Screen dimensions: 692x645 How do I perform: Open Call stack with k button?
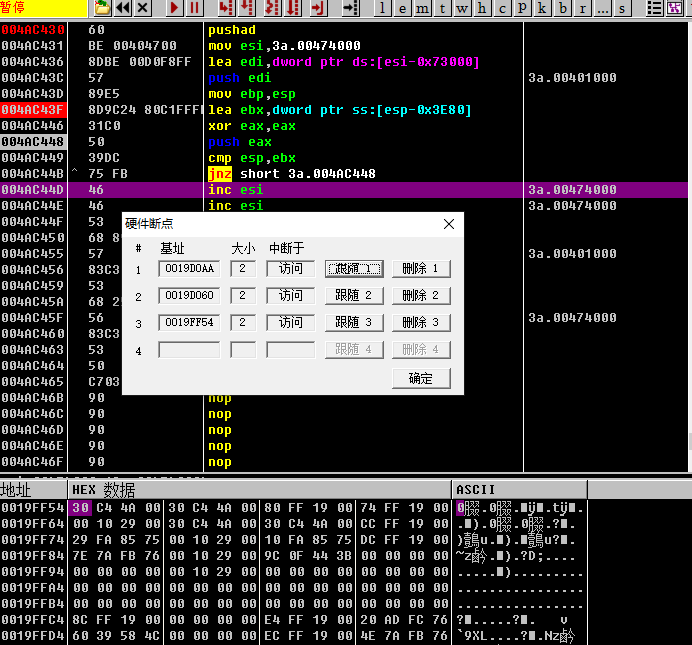click(x=542, y=8)
